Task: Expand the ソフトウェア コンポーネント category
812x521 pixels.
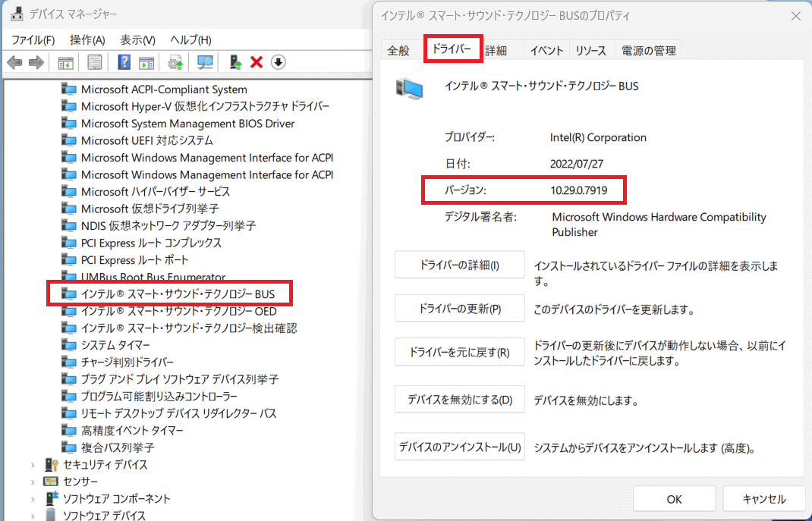Action: pos(33,499)
